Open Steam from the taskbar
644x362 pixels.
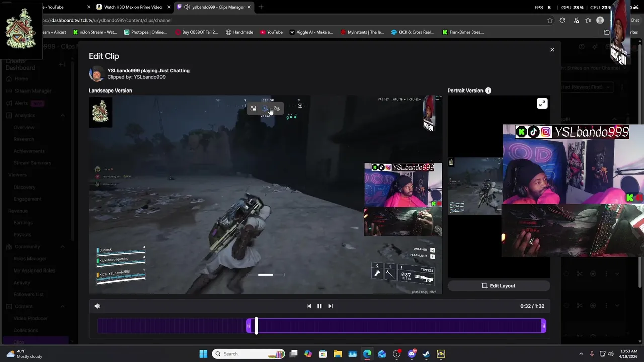[x=426, y=354]
